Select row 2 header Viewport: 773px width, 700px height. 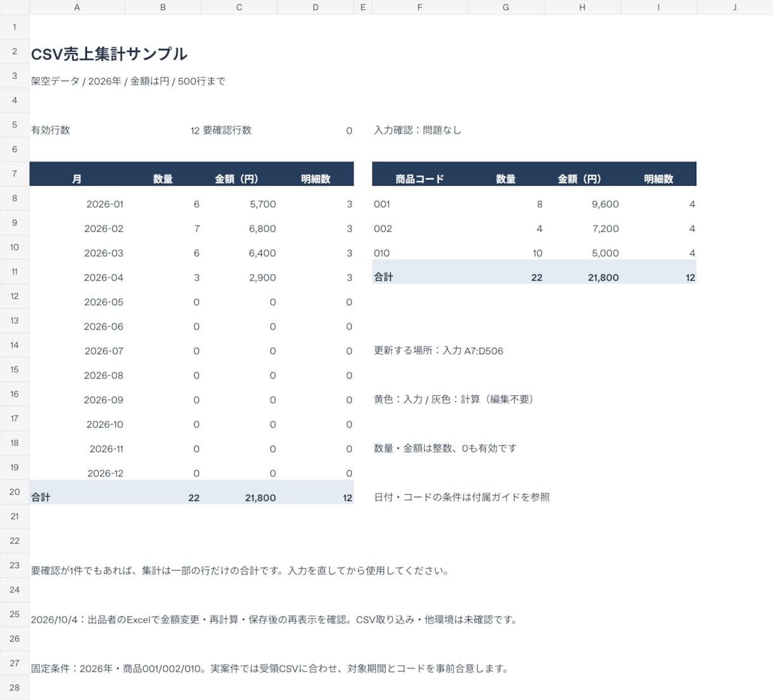coord(15,51)
